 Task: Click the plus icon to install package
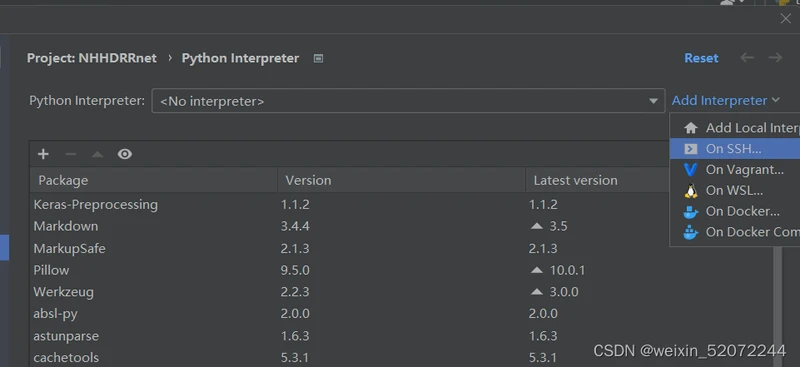coord(43,154)
